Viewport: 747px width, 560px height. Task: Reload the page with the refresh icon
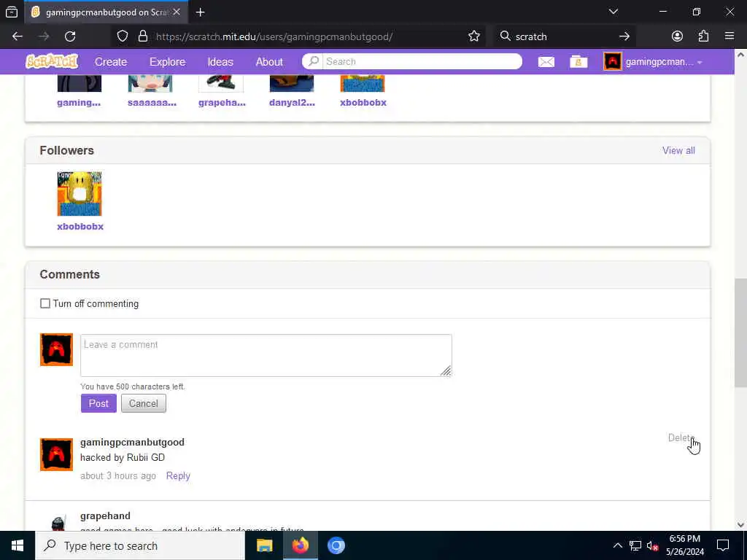(70, 36)
